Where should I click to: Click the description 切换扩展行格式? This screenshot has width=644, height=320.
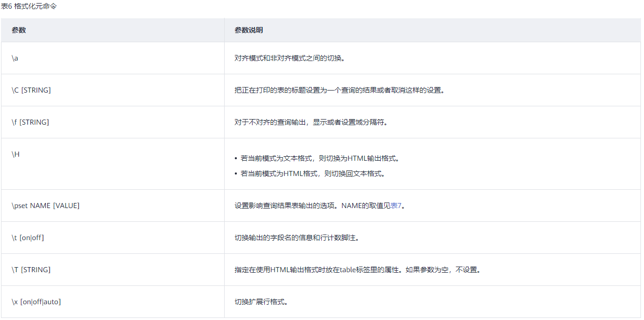(262, 302)
